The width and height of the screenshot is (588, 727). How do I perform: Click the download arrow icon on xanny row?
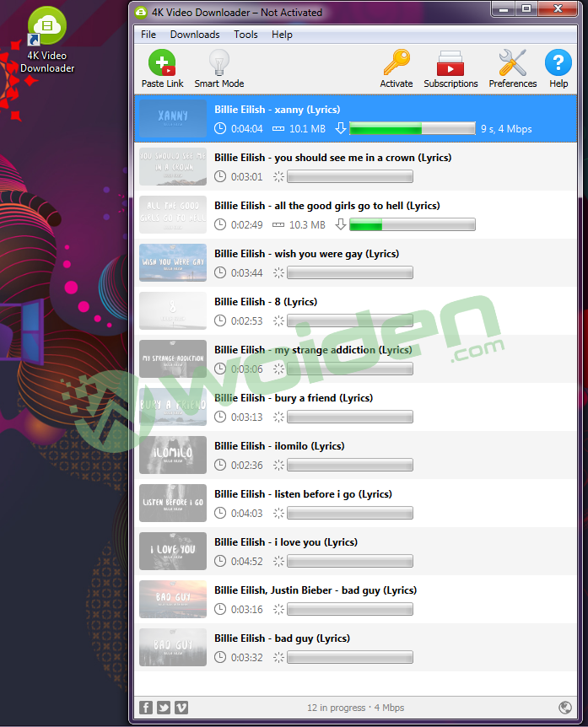click(341, 128)
